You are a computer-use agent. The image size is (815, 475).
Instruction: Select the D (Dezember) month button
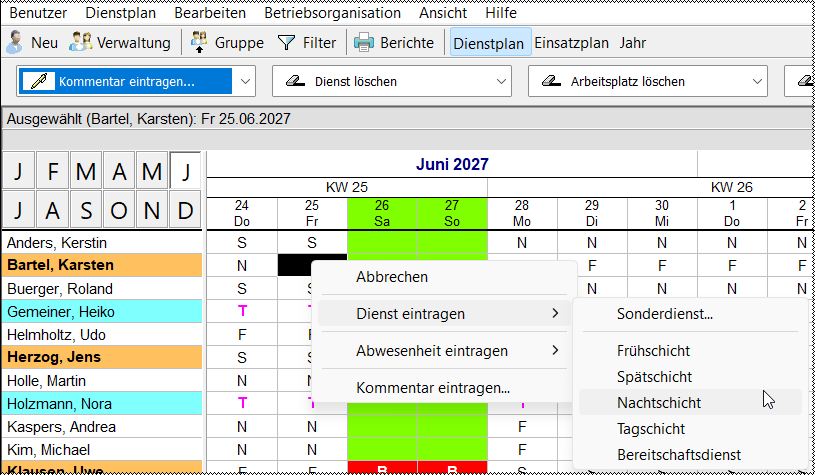[x=185, y=209]
